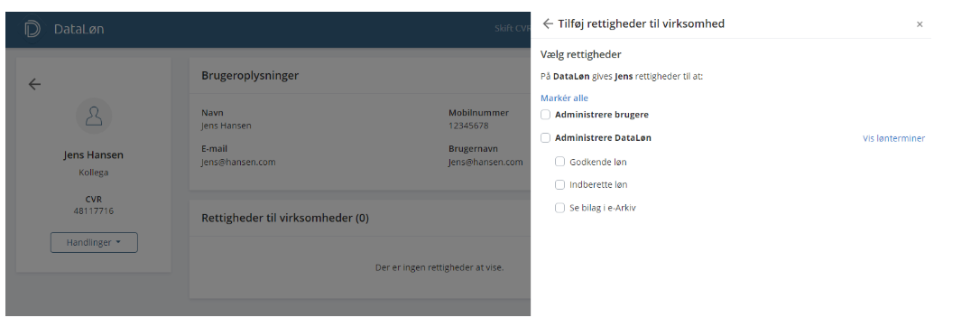Close the Tilføj rettigheder panel
Viewport: 980px width, 327px height.
920,24
